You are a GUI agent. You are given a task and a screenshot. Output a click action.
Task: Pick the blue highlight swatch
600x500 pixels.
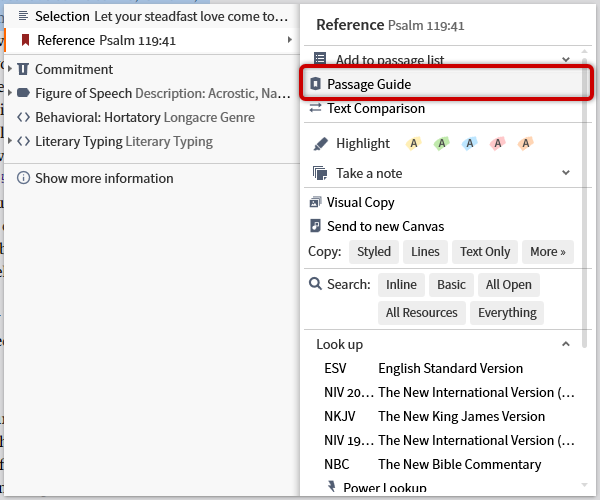(469, 143)
